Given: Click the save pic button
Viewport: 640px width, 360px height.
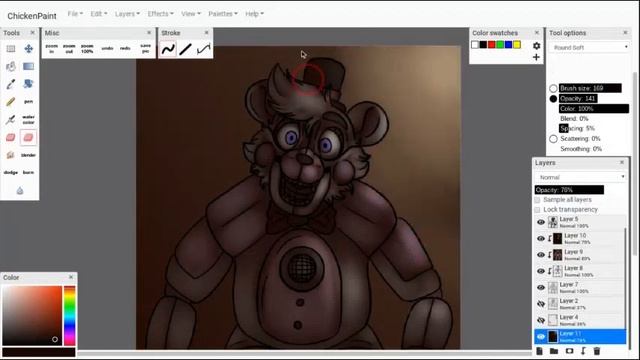Looking at the screenshot, I should point(145,49).
